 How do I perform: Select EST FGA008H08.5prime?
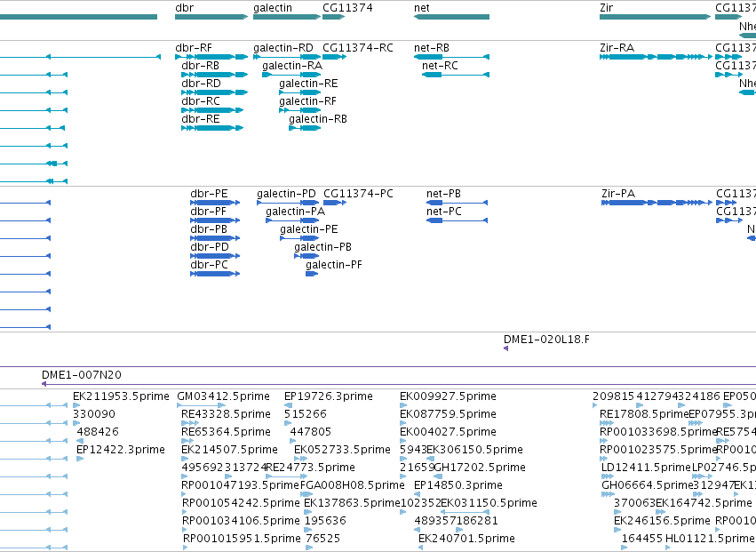coord(306,494)
